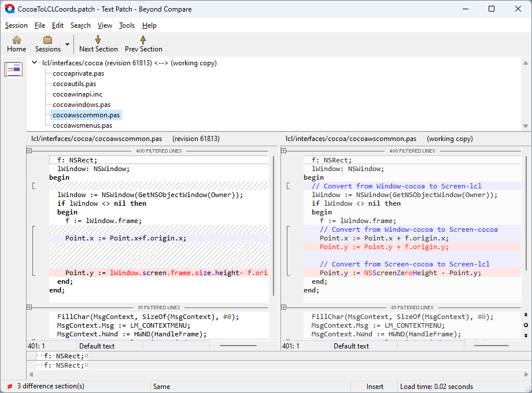Expand the 400 filtered lines in right pane
The image size is (532, 393).
[283, 151]
